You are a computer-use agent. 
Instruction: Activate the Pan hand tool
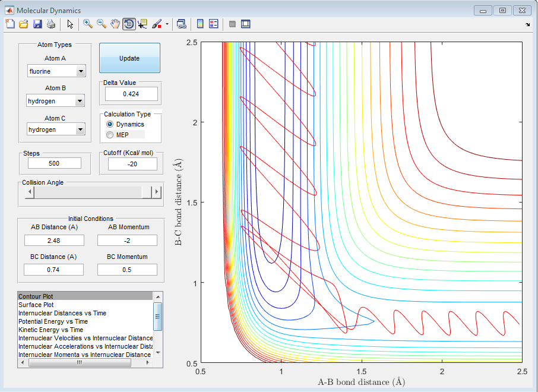tap(115, 24)
